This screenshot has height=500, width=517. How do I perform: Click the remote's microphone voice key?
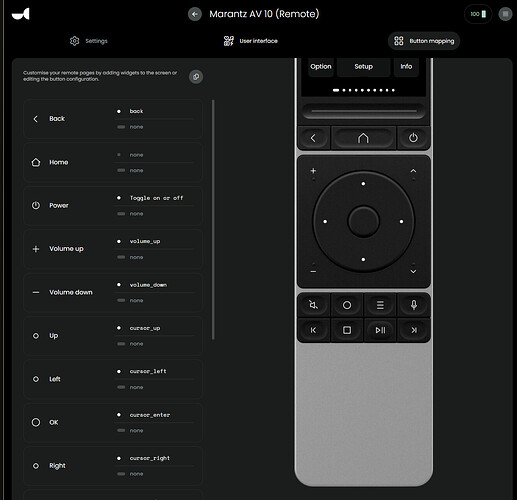pyautogui.click(x=414, y=305)
